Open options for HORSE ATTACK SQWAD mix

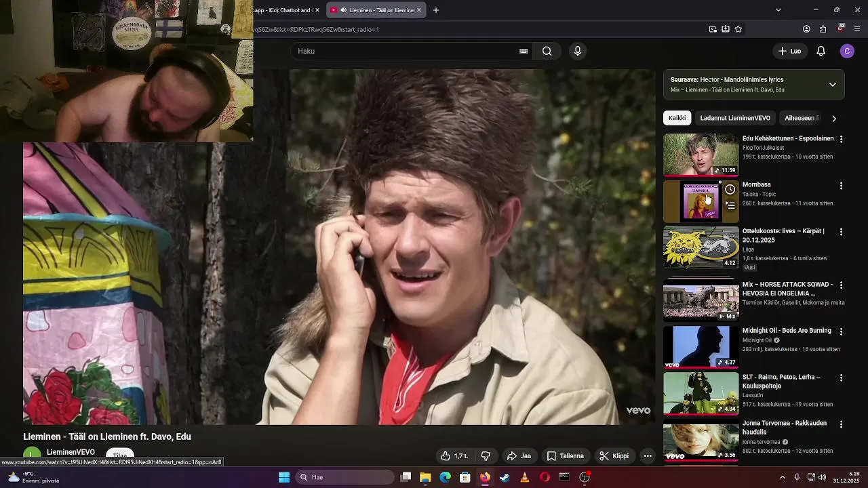[842, 285]
